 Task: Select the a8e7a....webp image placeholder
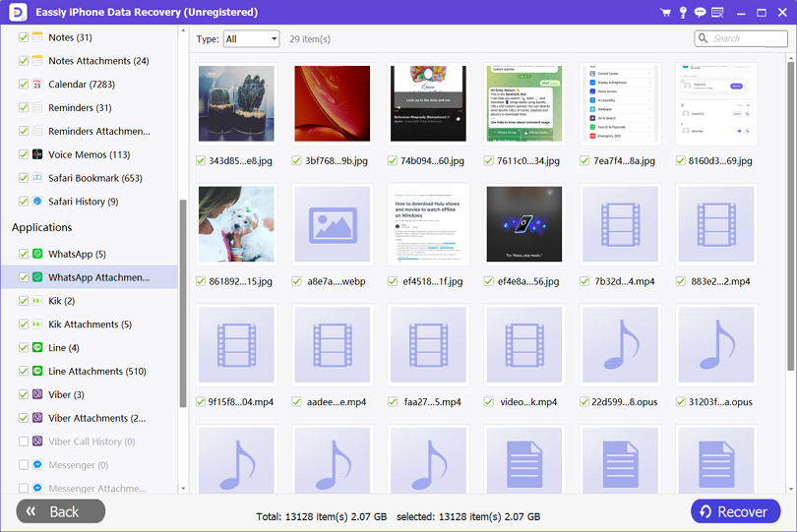coord(333,224)
